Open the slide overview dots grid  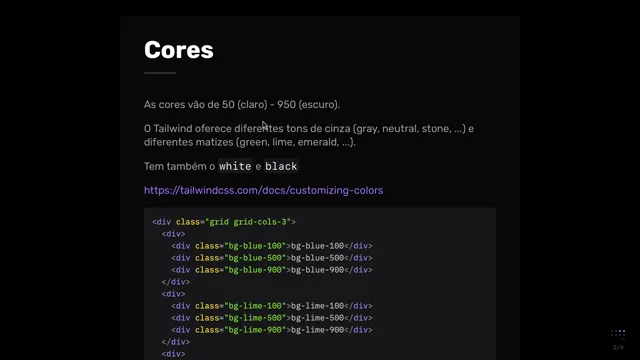618,333
